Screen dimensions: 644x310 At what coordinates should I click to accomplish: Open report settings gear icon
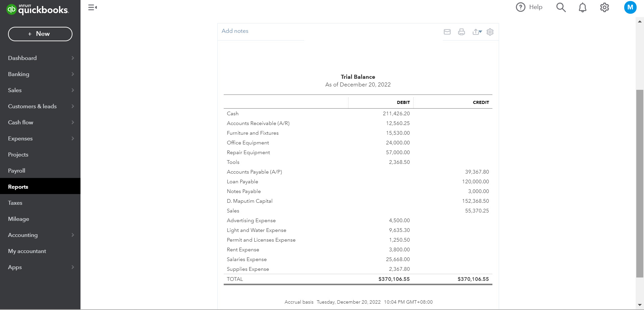point(490,32)
